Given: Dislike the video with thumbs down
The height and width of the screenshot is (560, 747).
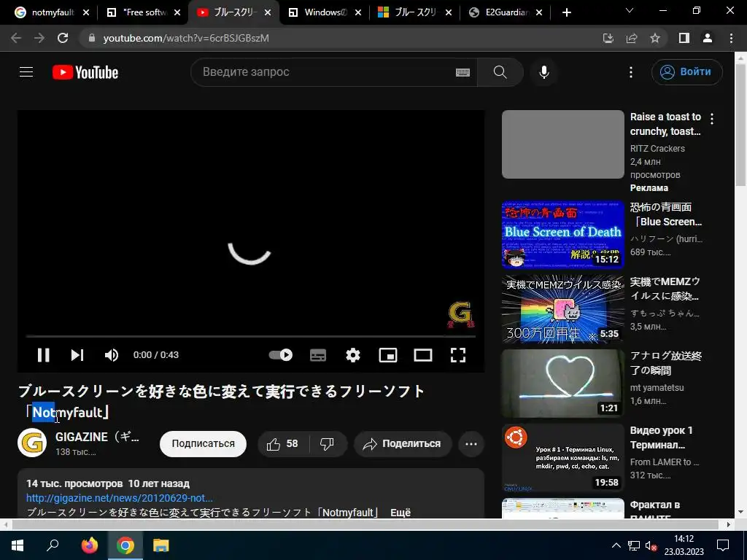Looking at the screenshot, I should point(328,444).
